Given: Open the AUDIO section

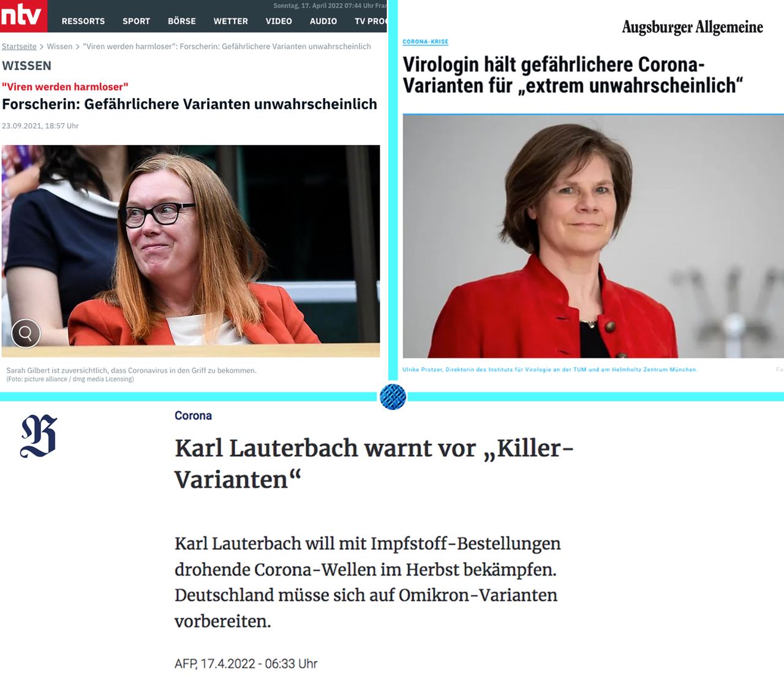Looking at the screenshot, I should (323, 21).
